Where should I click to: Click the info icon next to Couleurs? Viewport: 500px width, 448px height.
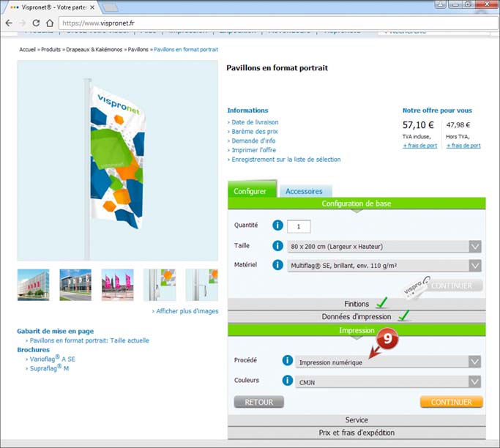click(288, 381)
